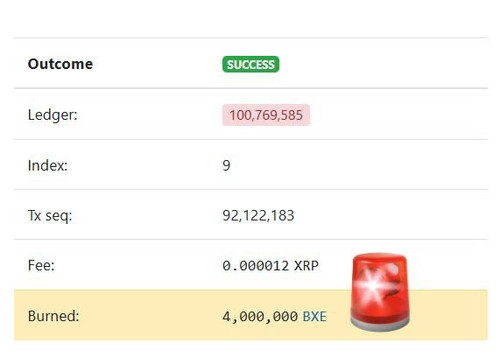Select the Fee: label
The image size is (500, 363).
pyautogui.click(x=41, y=266)
